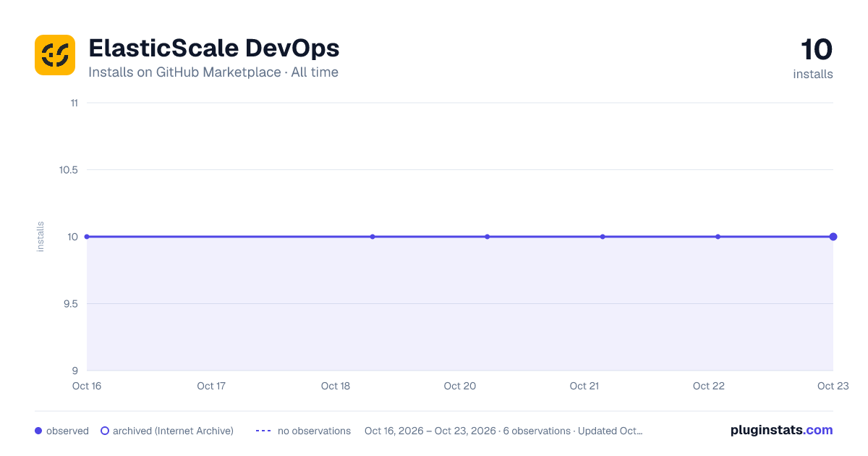Viewport: 868px width, 456px height.
Task: Click the ElasticScale DevOps logo icon
Action: (x=55, y=55)
